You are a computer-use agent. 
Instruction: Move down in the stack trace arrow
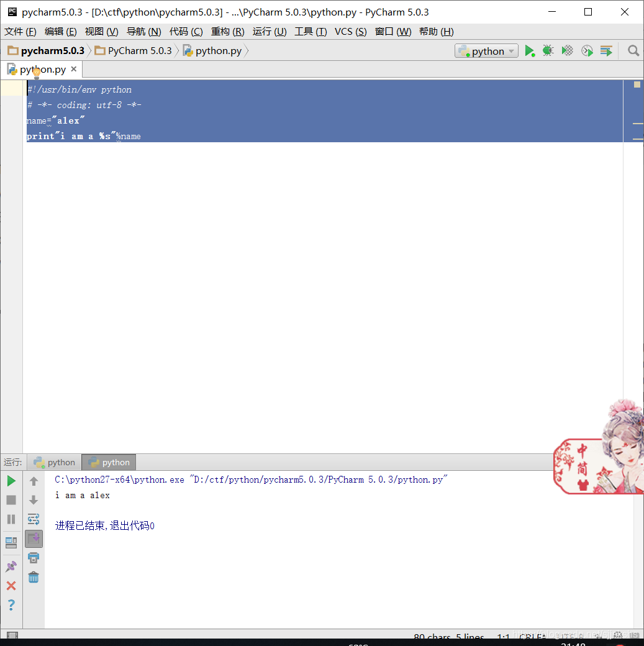pos(34,500)
